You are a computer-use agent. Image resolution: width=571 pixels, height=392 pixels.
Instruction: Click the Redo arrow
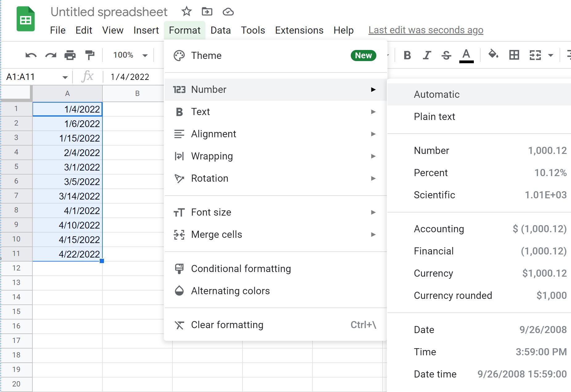coord(51,55)
